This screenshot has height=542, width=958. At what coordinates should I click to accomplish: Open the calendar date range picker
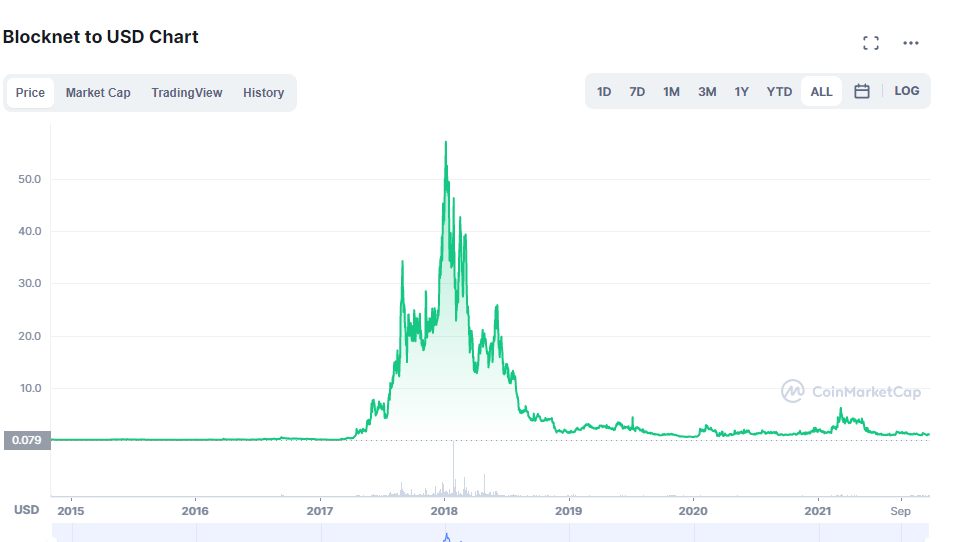[x=861, y=92]
